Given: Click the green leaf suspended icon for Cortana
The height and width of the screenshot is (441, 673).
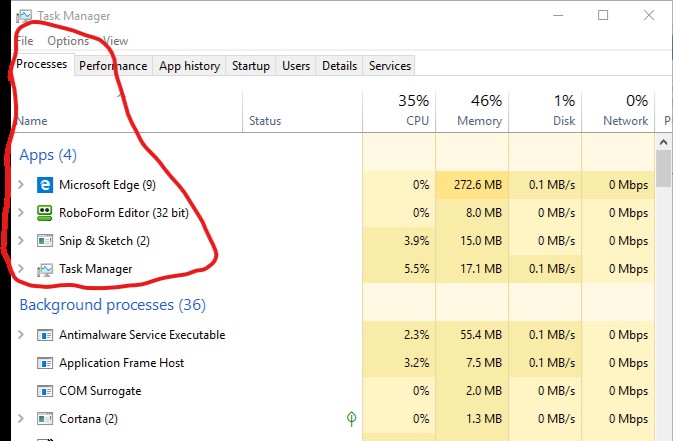Looking at the screenshot, I should [x=352, y=419].
